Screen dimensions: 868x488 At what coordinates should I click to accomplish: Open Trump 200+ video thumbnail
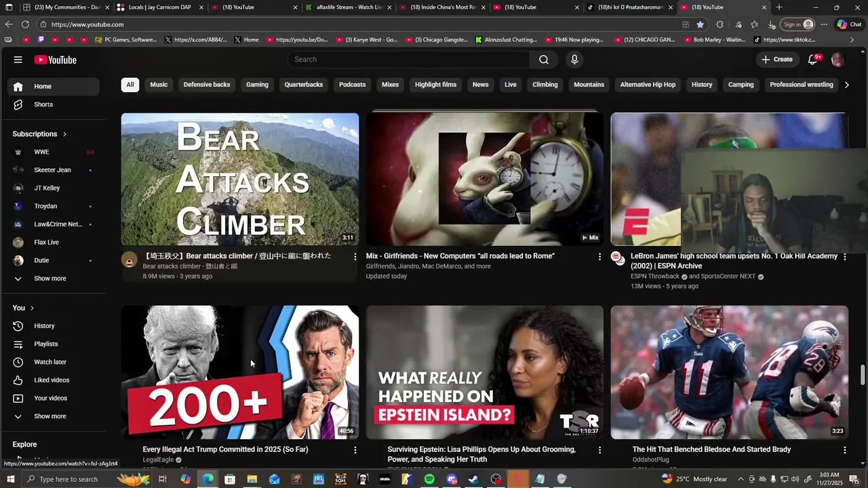(x=240, y=372)
